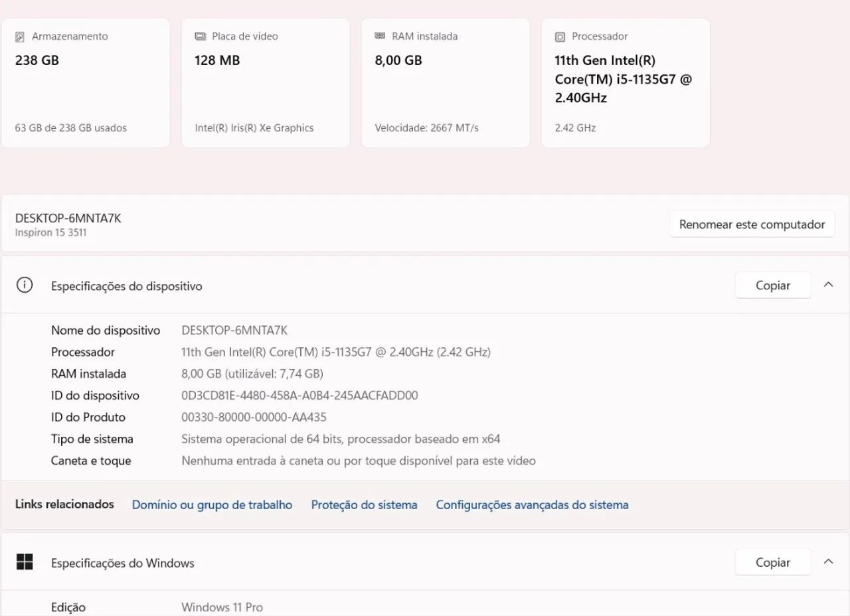This screenshot has height=616, width=850.
Task: Click the info icon next to Especificações do dispositivo
Action: tap(25, 285)
